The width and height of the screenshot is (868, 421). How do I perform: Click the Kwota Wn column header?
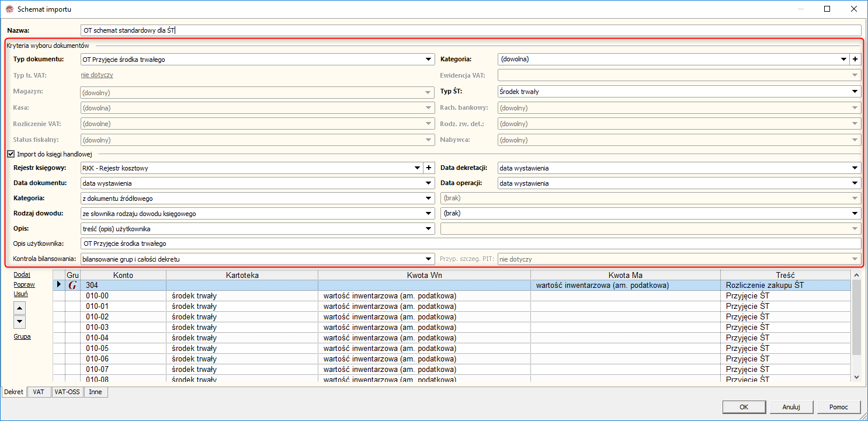click(424, 275)
